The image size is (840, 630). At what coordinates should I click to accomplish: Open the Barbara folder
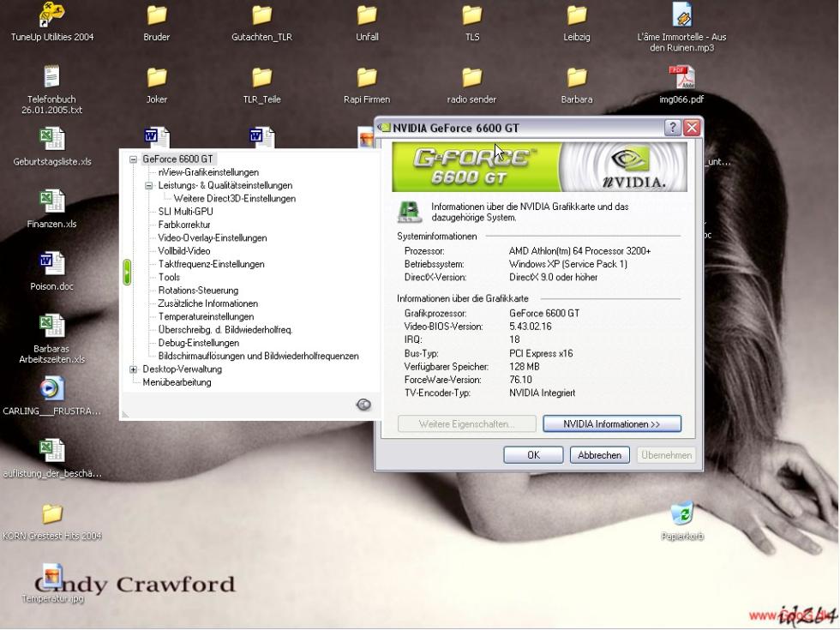pyautogui.click(x=577, y=78)
